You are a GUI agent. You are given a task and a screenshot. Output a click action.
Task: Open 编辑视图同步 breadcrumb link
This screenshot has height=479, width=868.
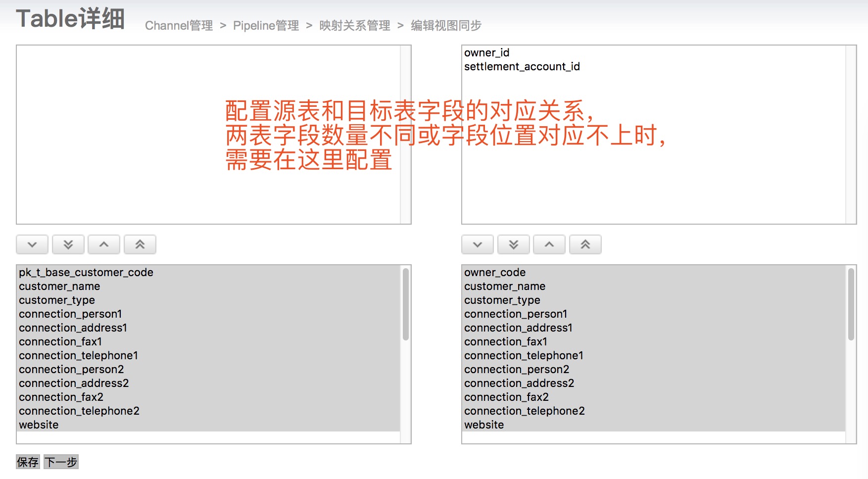(446, 25)
